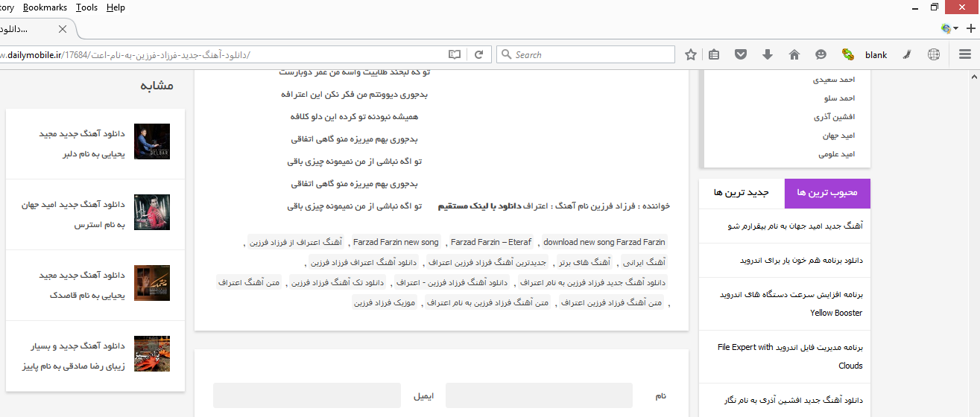
Task: Open artist link امید علومی
Action: 837,154
